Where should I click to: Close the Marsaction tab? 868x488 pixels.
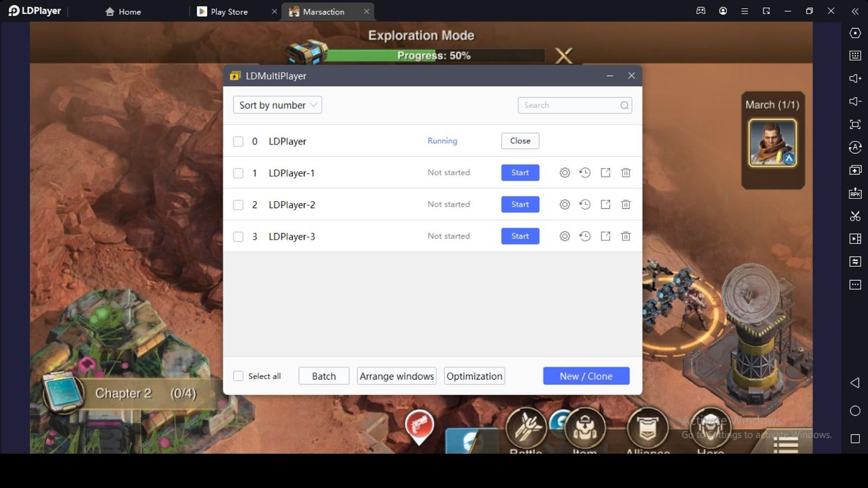pyautogui.click(x=366, y=11)
